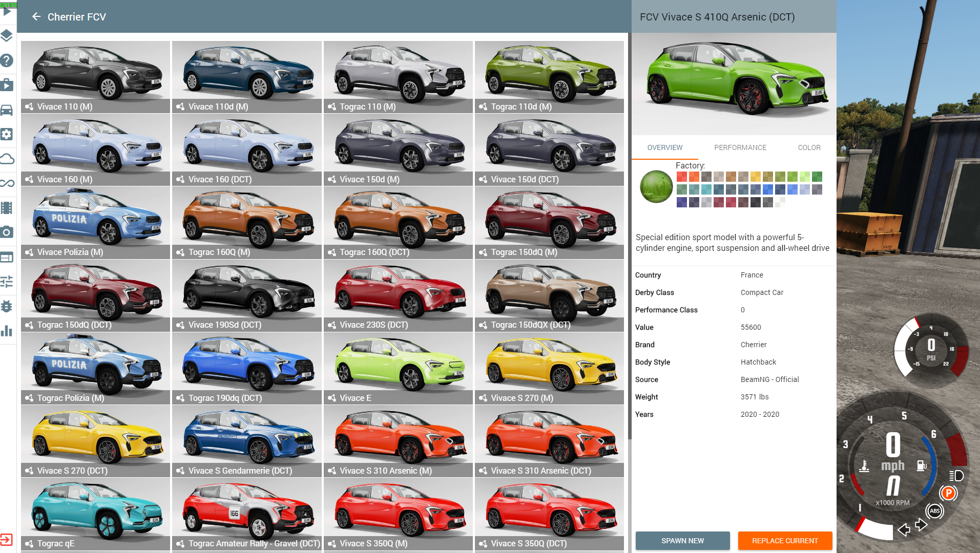Click the headlight indicator on the tachometer
This screenshot has width=980, height=553.
pos(956,476)
